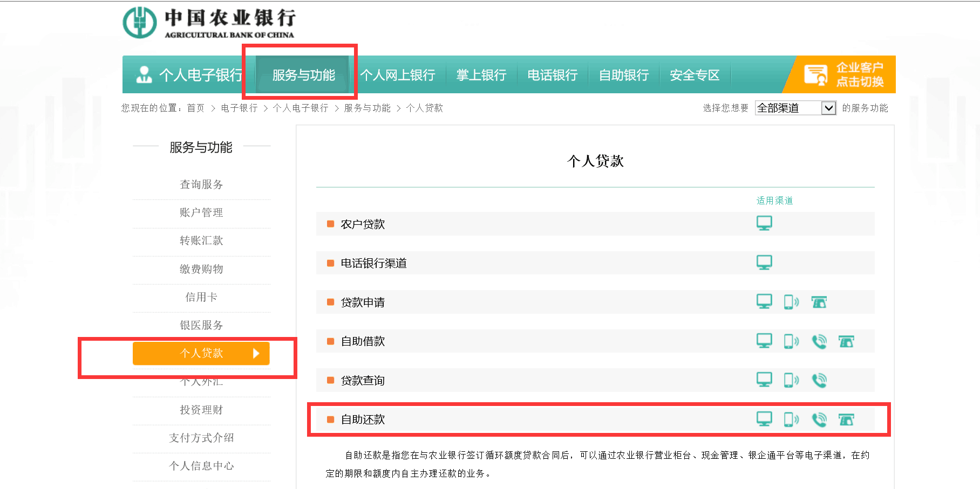Click the computer icon in the 贷款查询 row

click(x=764, y=380)
